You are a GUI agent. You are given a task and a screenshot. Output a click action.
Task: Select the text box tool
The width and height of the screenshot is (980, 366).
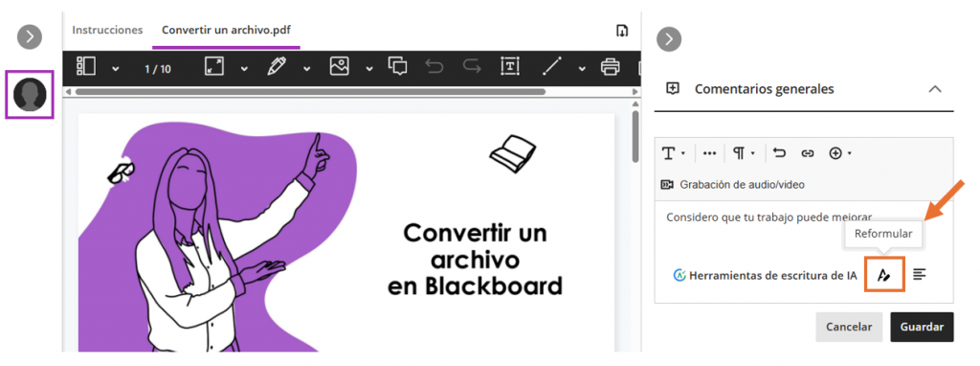click(511, 66)
